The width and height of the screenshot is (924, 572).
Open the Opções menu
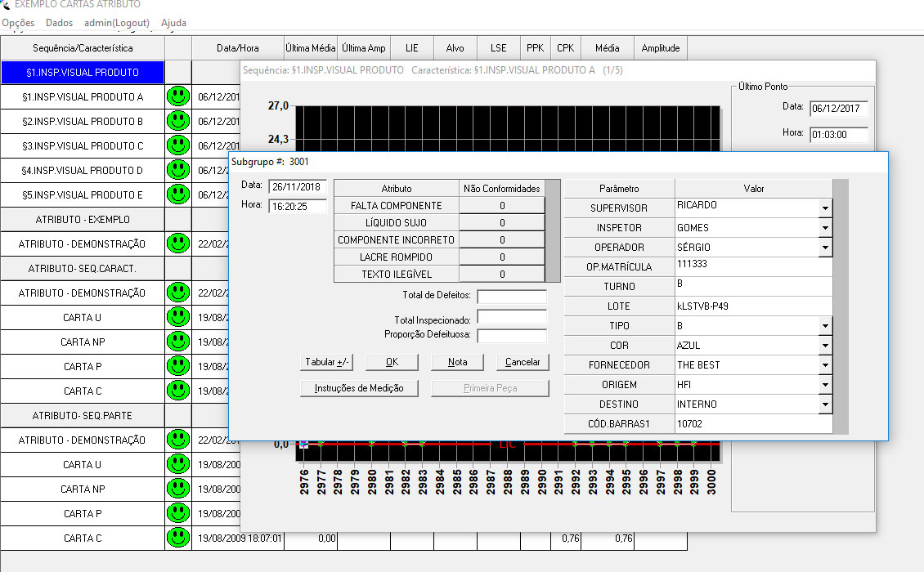18,23
